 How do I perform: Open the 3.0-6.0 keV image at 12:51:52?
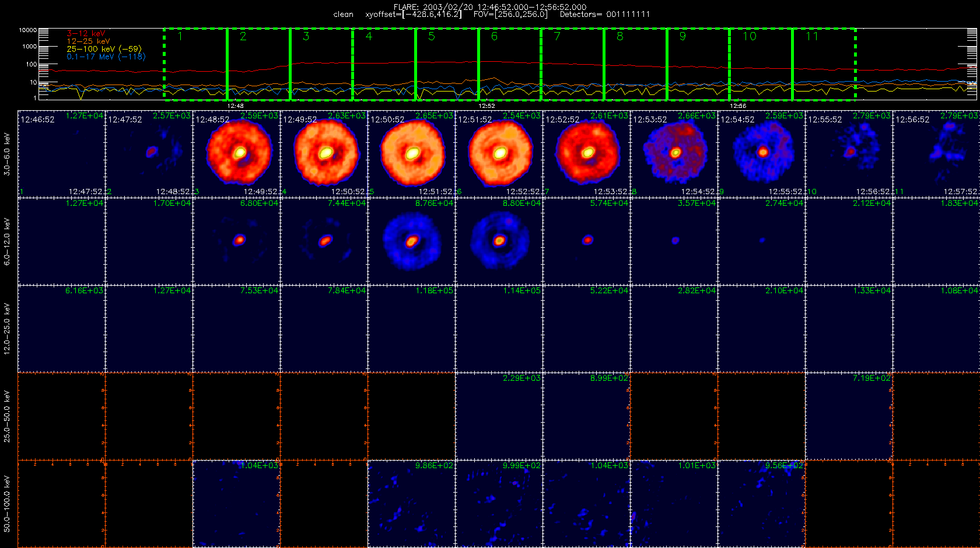pos(499,154)
